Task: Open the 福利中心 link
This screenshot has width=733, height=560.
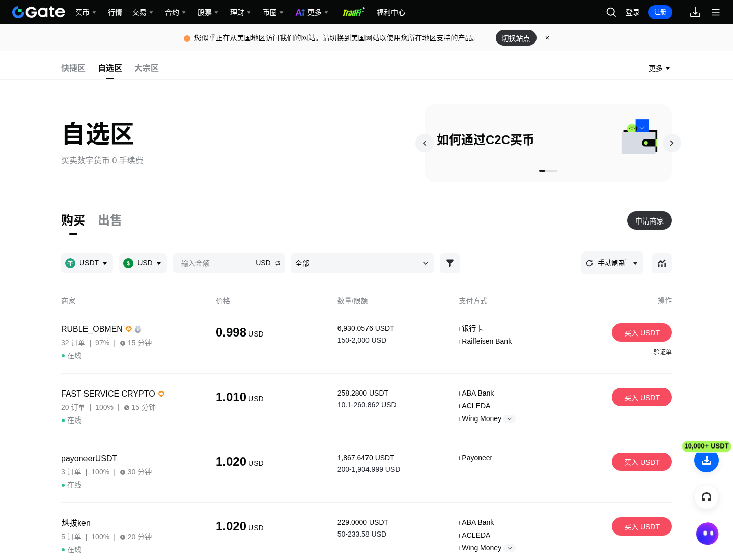Action: coord(391,12)
